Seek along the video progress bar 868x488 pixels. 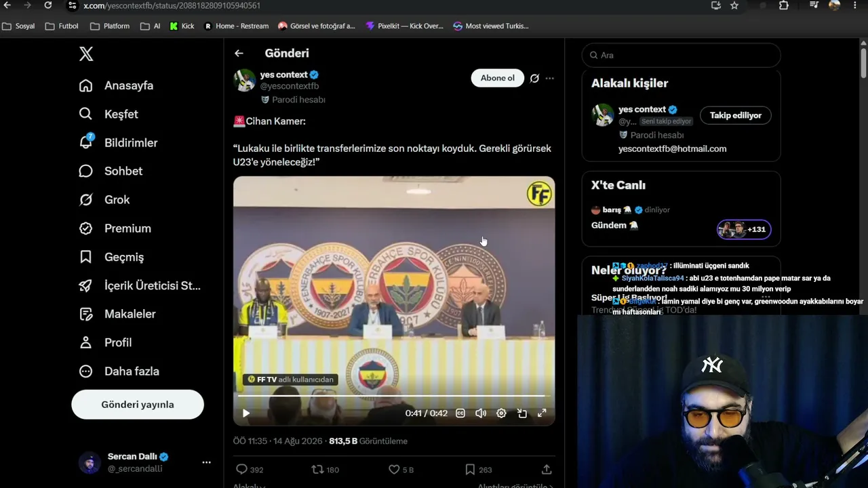(x=393, y=395)
